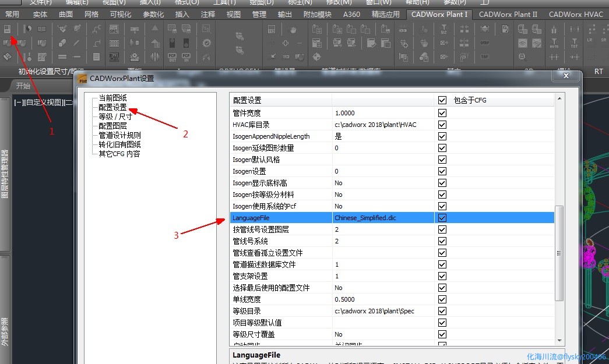609x364 pixels.
Task: Select 配置设置 in the settings tree
Action: 112,107
